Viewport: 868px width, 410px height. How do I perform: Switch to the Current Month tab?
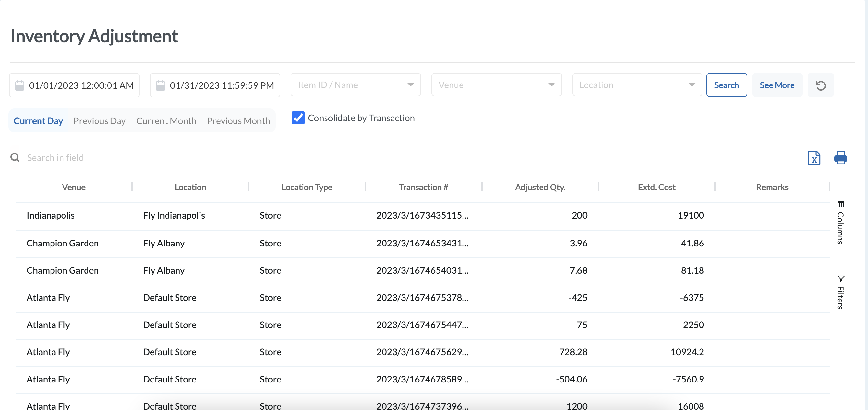166,120
